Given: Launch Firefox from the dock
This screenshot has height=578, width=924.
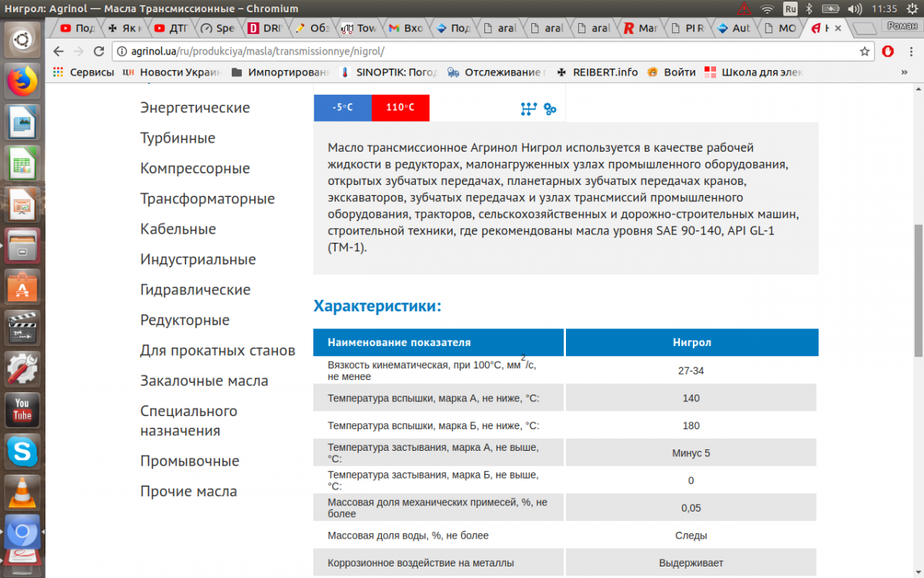Looking at the screenshot, I should point(22,80).
